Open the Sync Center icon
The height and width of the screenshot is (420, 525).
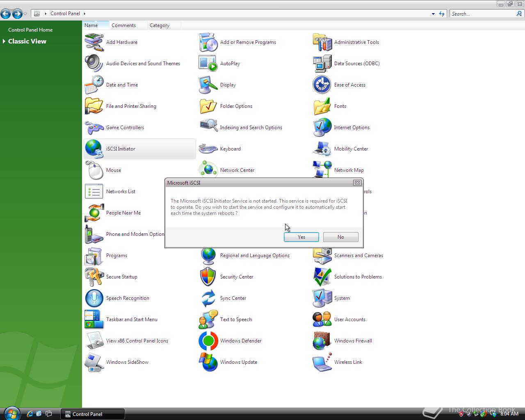pos(208,298)
